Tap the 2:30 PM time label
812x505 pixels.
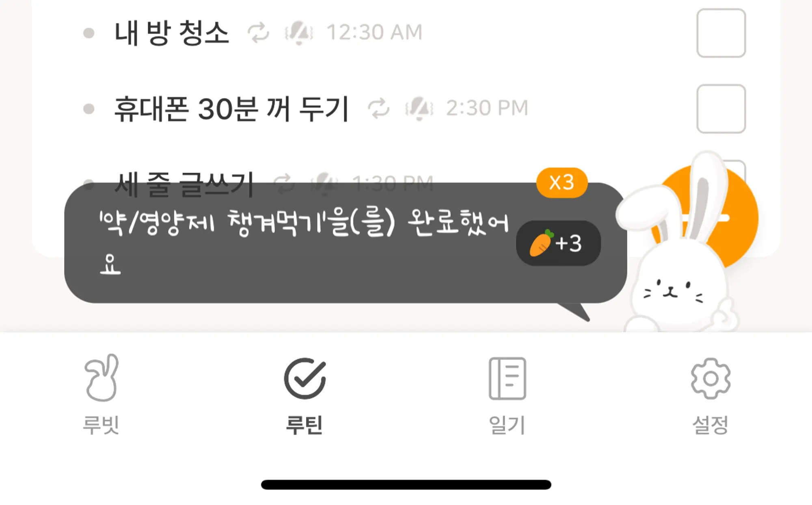coord(487,108)
